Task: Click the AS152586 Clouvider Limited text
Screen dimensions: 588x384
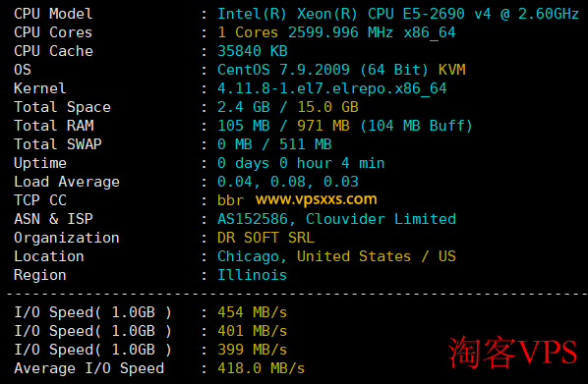Action: coord(336,219)
